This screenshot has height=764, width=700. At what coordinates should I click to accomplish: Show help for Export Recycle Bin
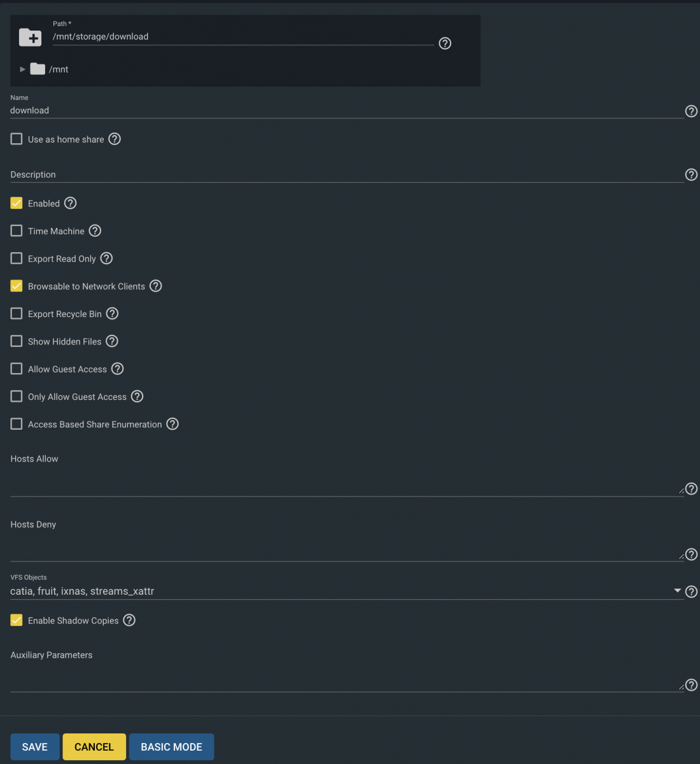tap(113, 313)
